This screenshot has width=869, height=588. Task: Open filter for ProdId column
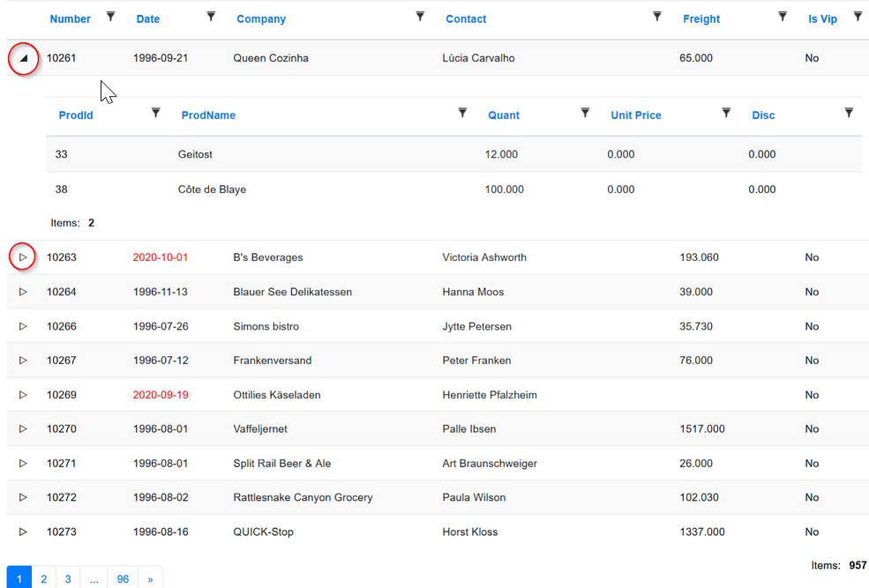[156, 113]
